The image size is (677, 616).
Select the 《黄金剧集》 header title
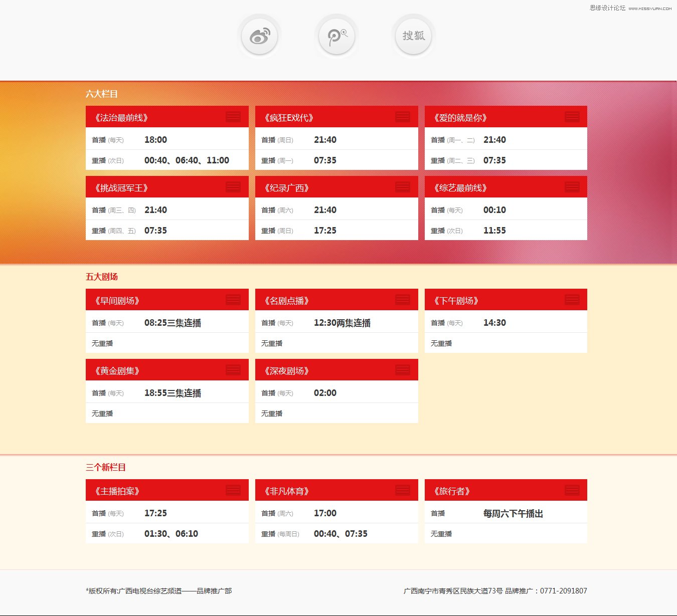coord(117,371)
